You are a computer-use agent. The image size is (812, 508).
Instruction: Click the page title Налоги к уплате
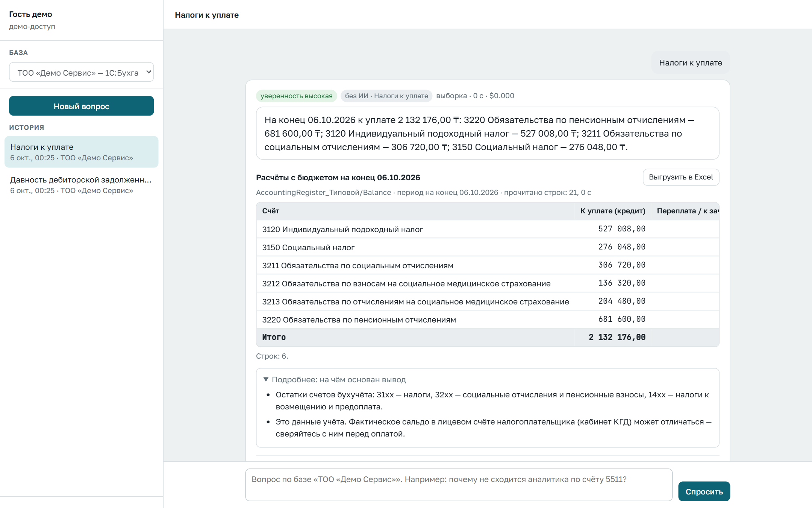point(207,15)
